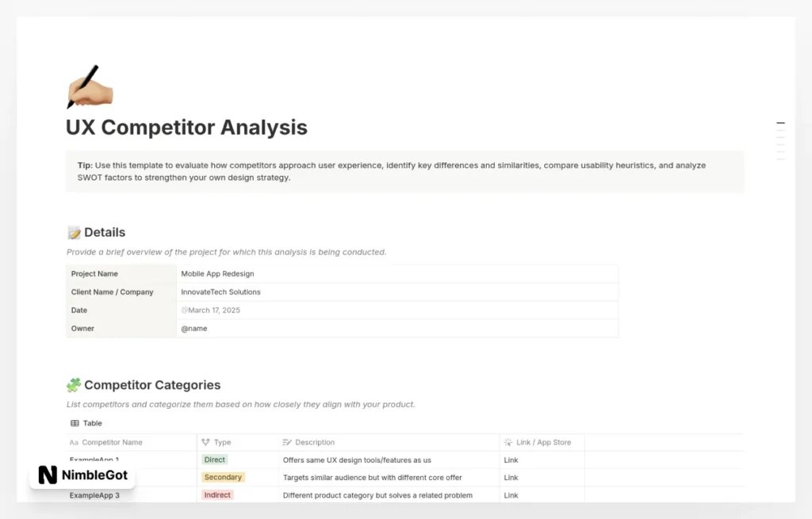
Task: Click the memo emoji next to the Details heading
Action: (74, 232)
